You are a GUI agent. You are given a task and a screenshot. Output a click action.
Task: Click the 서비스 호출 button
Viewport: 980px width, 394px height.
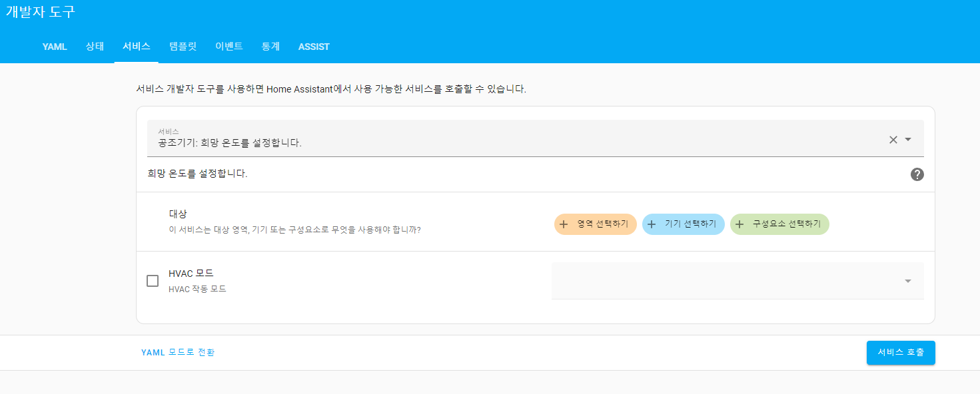click(x=901, y=353)
